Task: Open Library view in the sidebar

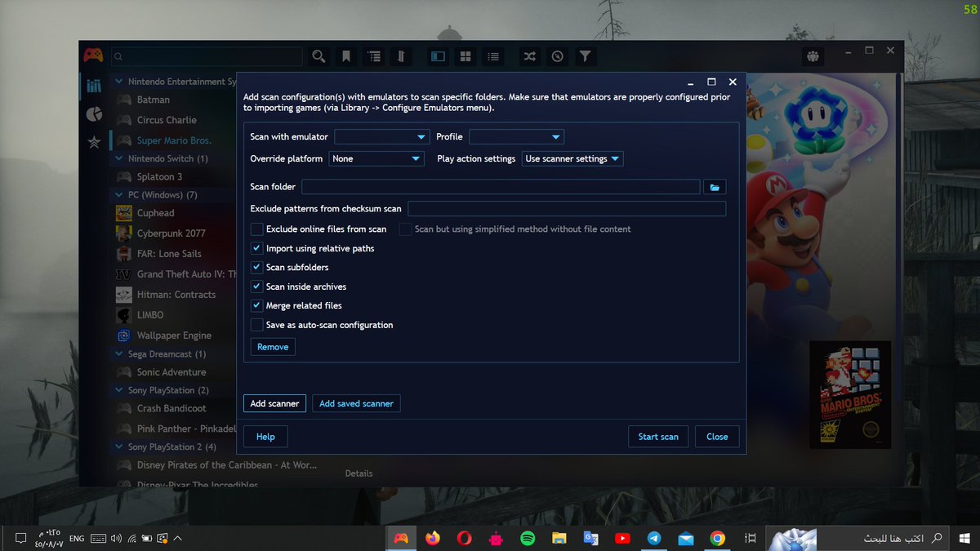Action: click(x=93, y=85)
